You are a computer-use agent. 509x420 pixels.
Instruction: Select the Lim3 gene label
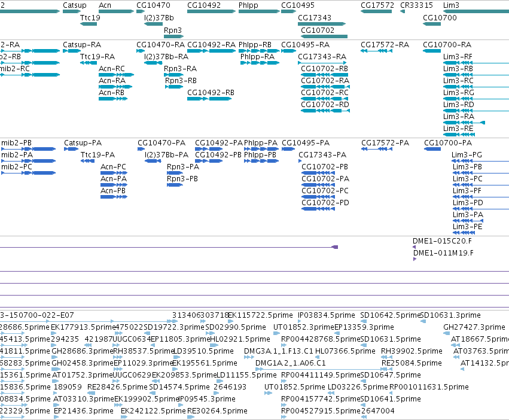click(x=451, y=5)
